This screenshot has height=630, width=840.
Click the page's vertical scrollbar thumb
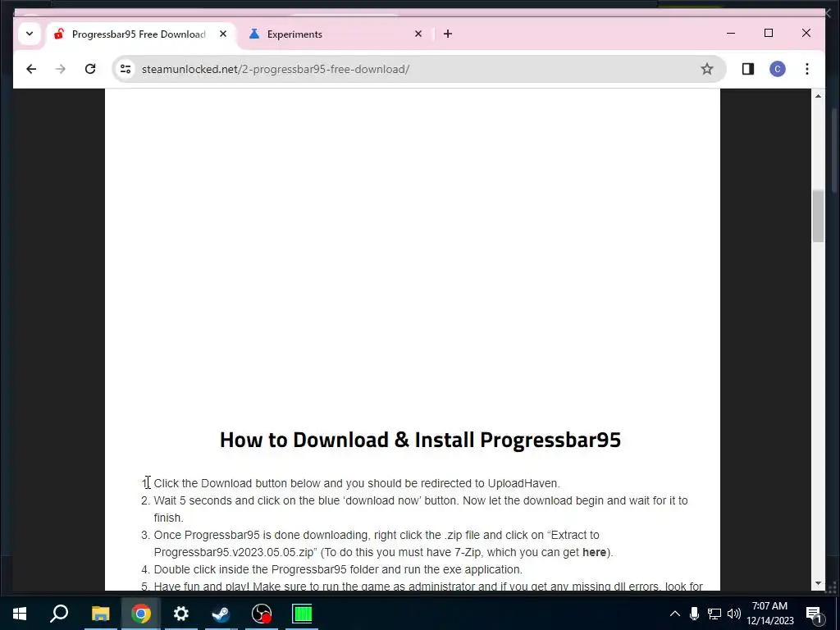click(x=818, y=216)
